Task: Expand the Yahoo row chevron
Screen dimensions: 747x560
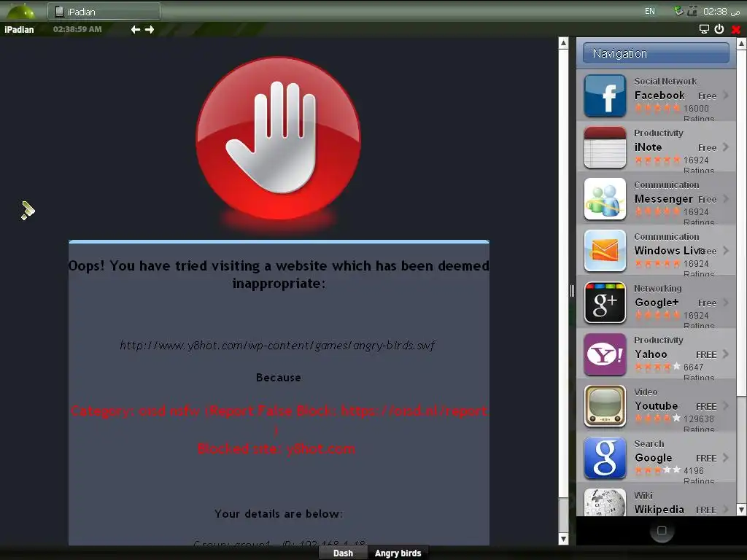Action: [x=726, y=354]
